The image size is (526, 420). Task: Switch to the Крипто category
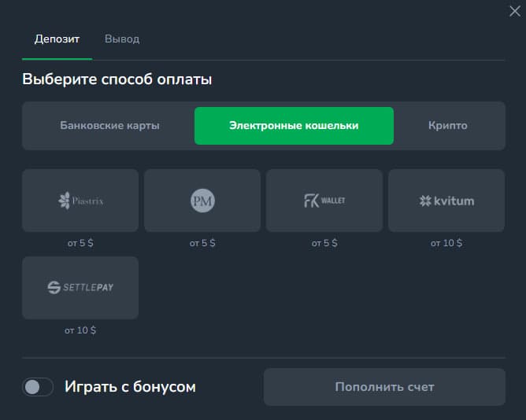(448, 126)
